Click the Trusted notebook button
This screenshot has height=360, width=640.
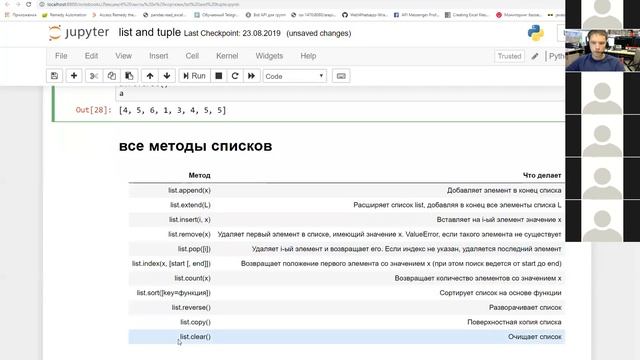[509, 56]
